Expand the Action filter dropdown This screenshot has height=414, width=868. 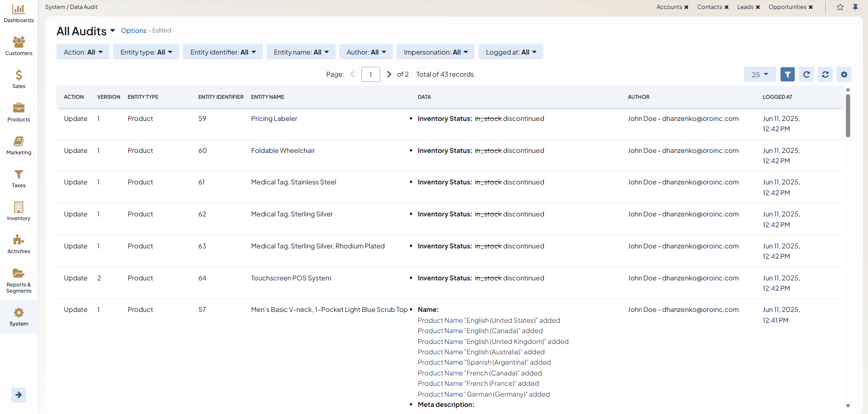(83, 52)
